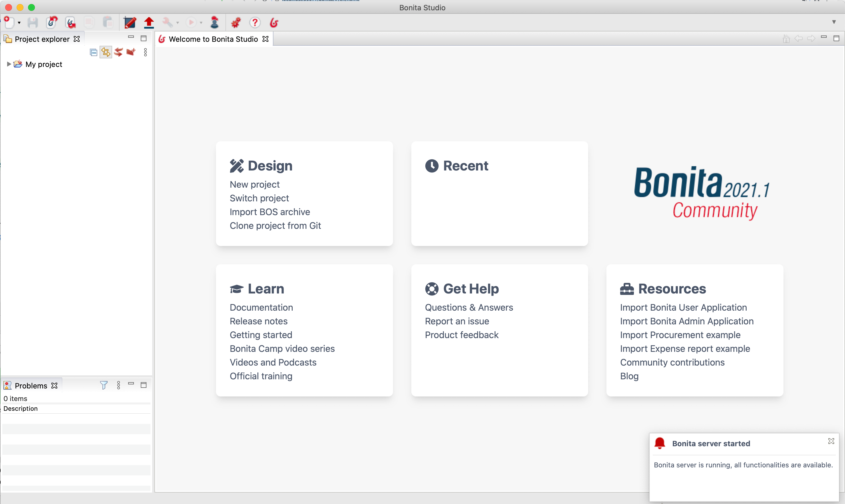Image resolution: width=845 pixels, height=504 pixels.
Task: Select the Welcome to Bonita Studio tab
Action: pos(213,39)
